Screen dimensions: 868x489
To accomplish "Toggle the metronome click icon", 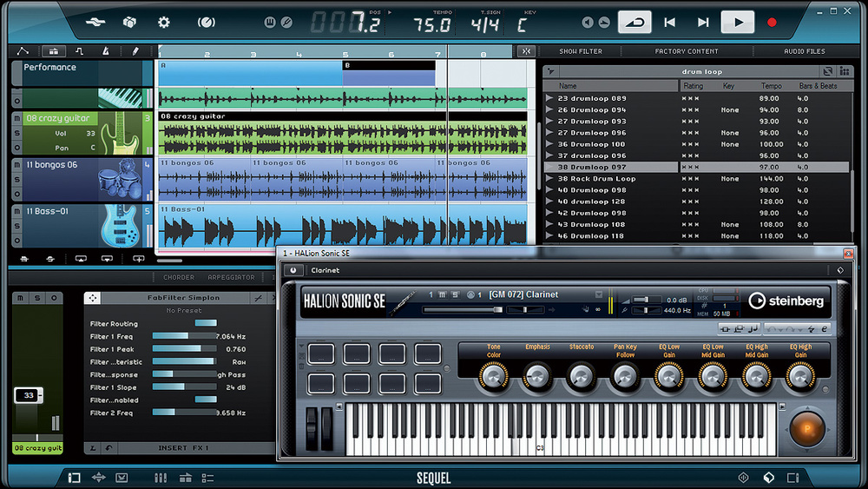I will click(106, 51).
